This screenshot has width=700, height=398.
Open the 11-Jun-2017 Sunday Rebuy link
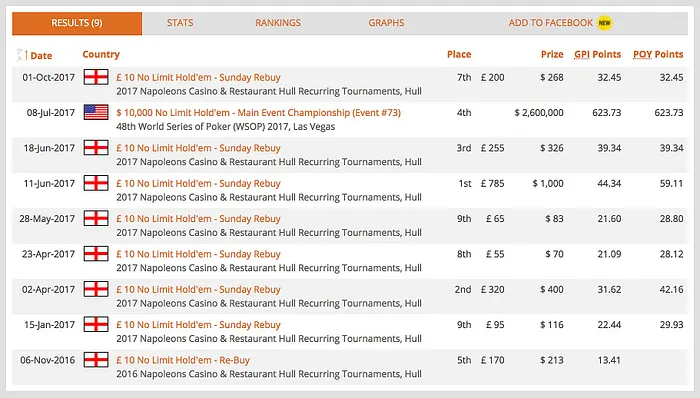click(198, 183)
